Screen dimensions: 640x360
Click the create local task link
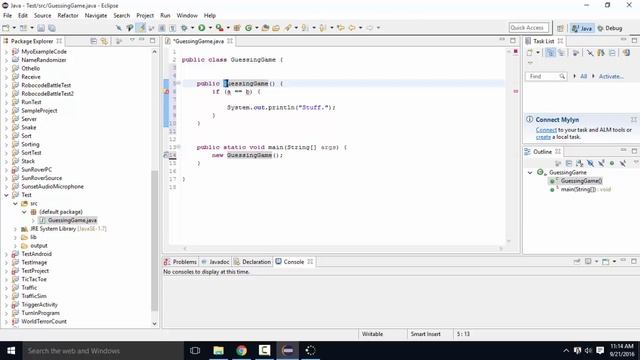click(543, 137)
